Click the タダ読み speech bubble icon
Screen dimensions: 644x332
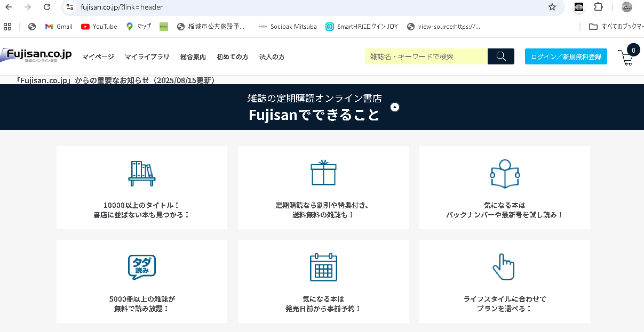pyautogui.click(x=142, y=268)
